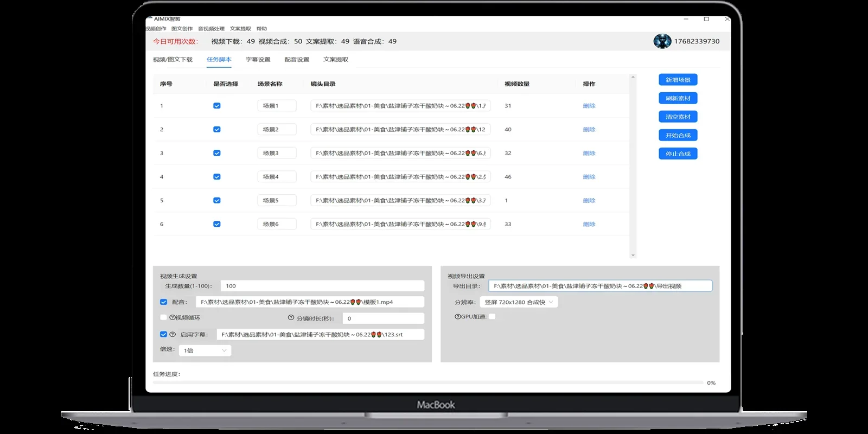Viewport: 868px width, 434px height.
Task: Click the 开始合成 button
Action: [678, 135]
